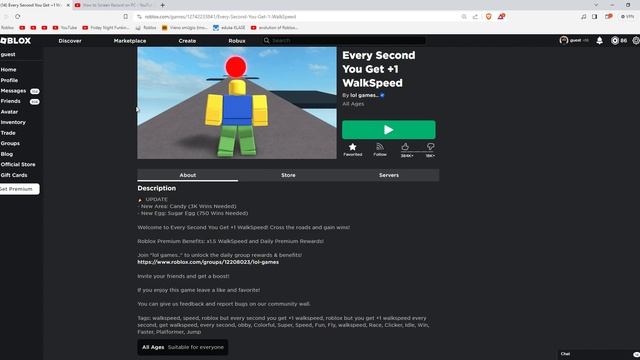Open Groups in sidebar

click(10, 144)
